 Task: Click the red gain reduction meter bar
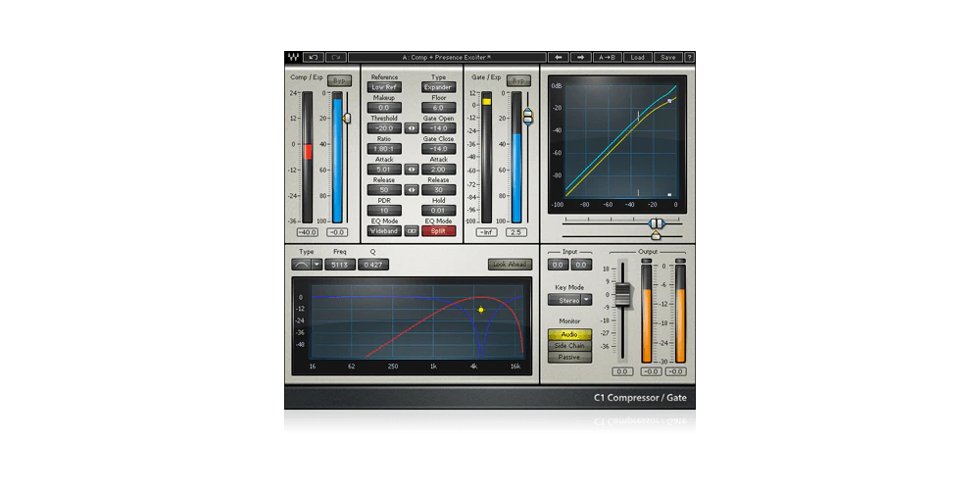click(x=308, y=151)
